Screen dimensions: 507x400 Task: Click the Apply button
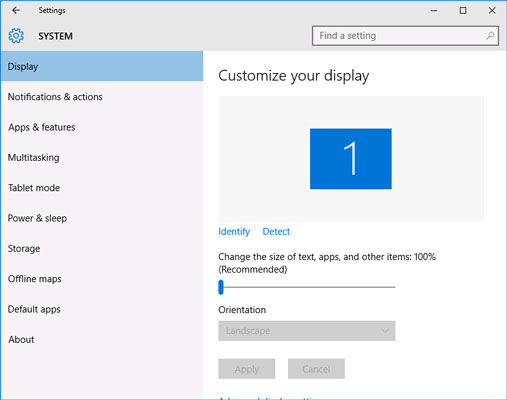(247, 369)
